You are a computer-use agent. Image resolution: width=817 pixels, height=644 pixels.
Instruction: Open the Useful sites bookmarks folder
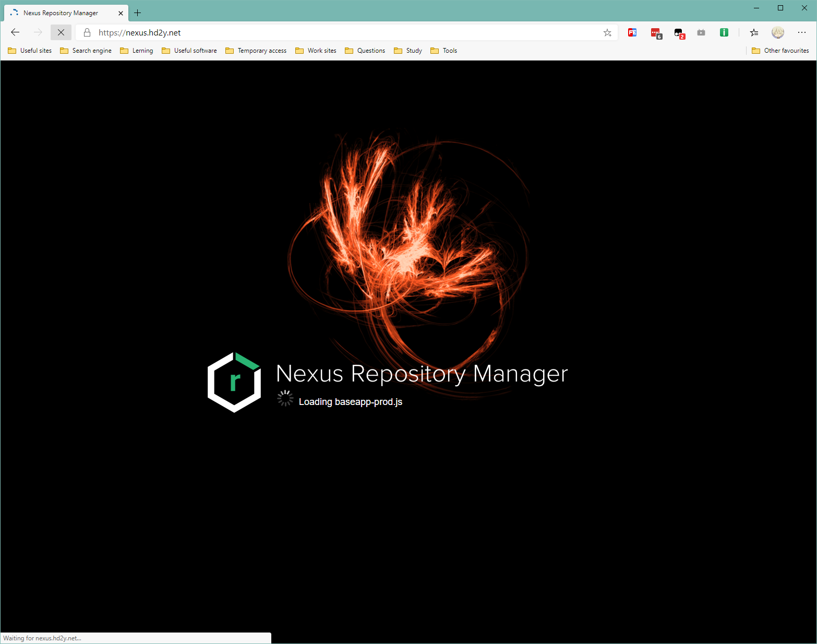pyautogui.click(x=30, y=51)
